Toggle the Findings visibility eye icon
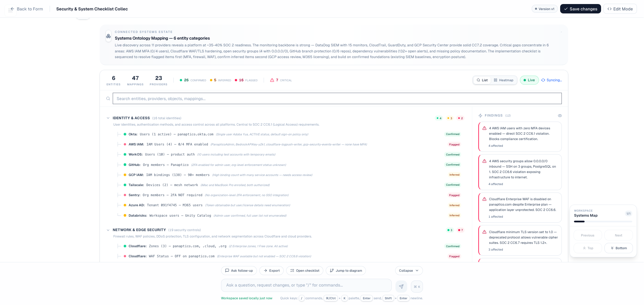Screen dimensions: 644x305 click(559, 115)
